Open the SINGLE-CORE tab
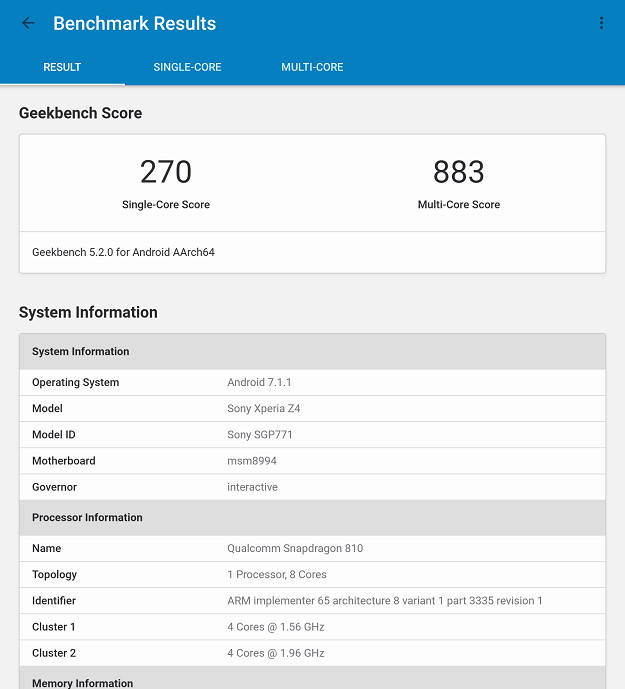625x689 pixels. click(x=187, y=67)
